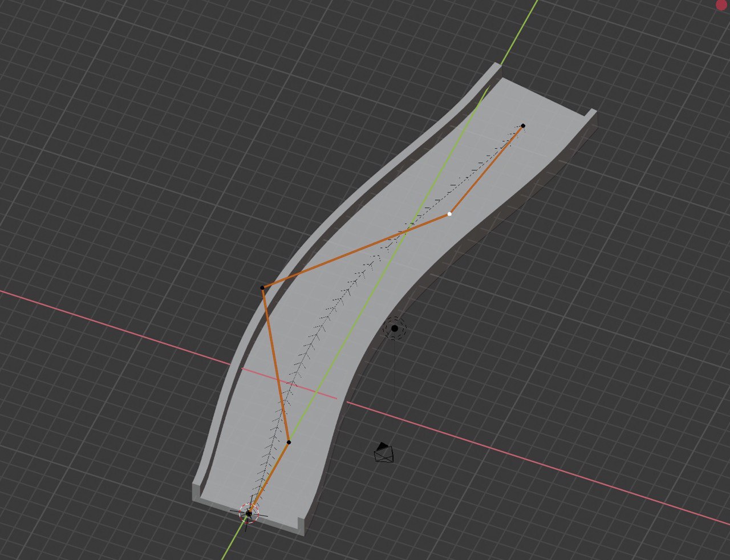The width and height of the screenshot is (730, 560).
Task: Click the point light object beside the road
Action: (394, 328)
